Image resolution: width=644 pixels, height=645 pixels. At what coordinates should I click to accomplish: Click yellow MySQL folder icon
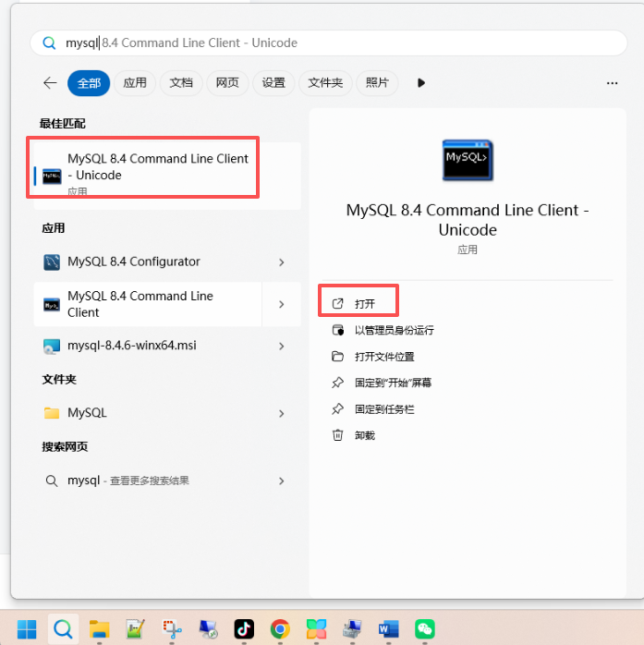click(52, 413)
